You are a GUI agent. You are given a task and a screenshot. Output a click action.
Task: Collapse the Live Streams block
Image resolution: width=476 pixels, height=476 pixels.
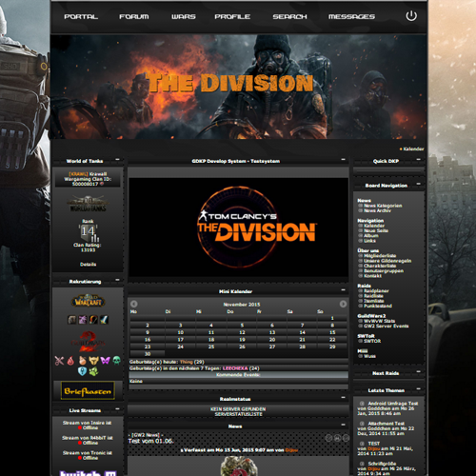[117, 408]
